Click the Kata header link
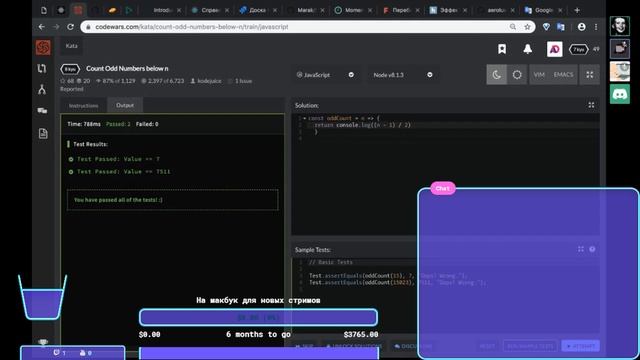This screenshot has height=360, width=640. [71, 46]
